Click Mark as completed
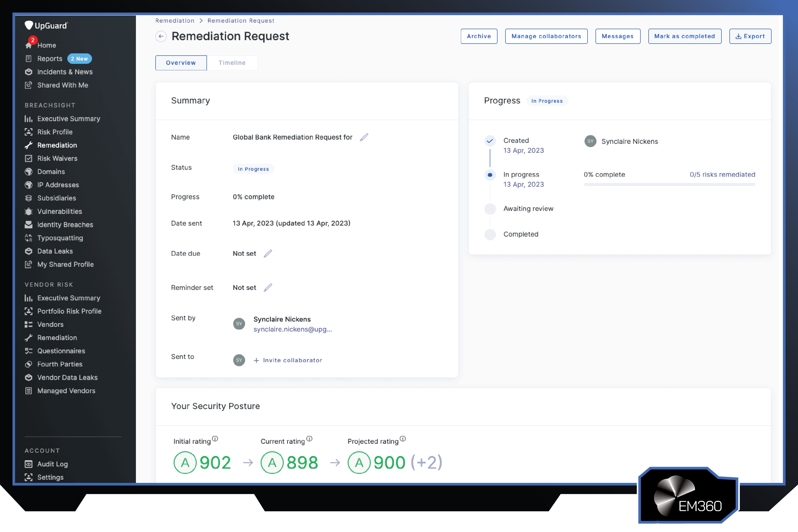The image size is (798, 532). click(x=685, y=36)
